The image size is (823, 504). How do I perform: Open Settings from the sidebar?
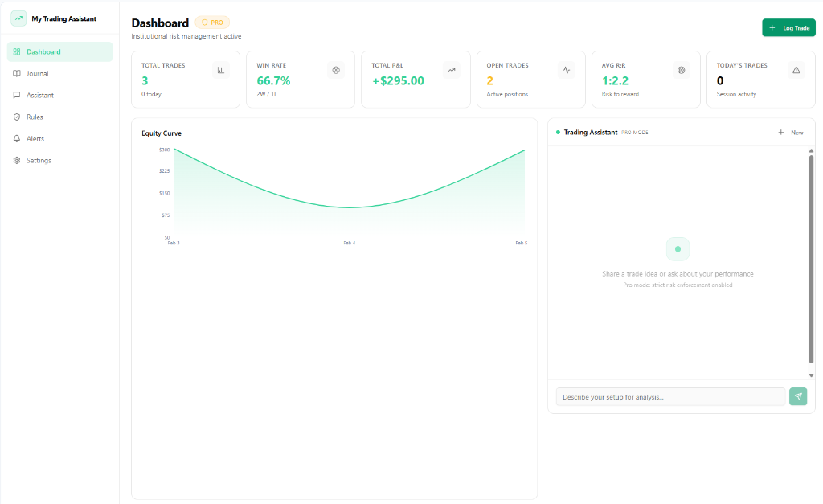(x=59, y=160)
